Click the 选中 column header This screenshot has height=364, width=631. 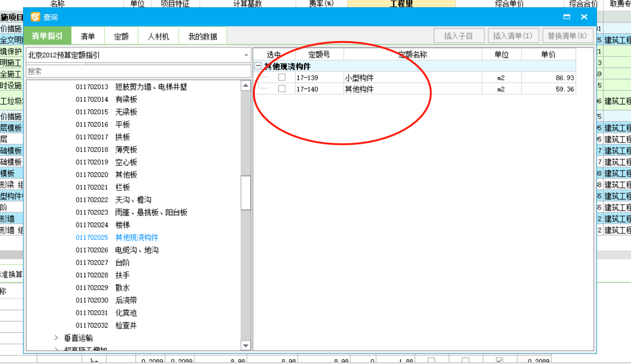click(x=274, y=55)
